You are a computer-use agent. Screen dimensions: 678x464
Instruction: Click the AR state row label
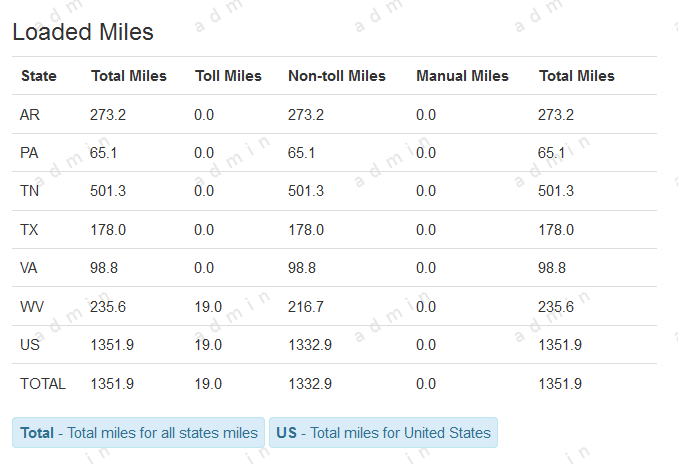coord(30,115)
